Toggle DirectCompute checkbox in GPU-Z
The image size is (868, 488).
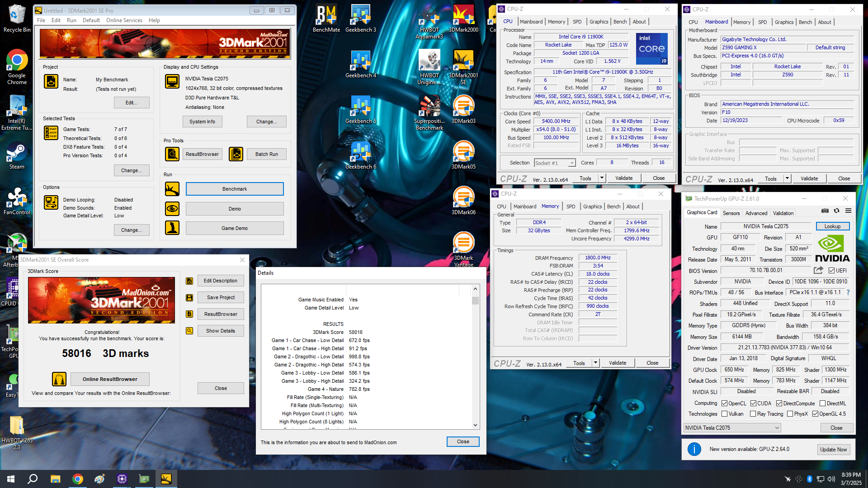pos(779,404)
